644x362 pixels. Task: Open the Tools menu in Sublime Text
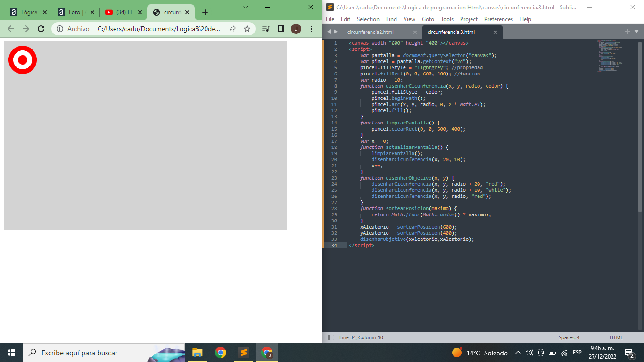(447, 19)
